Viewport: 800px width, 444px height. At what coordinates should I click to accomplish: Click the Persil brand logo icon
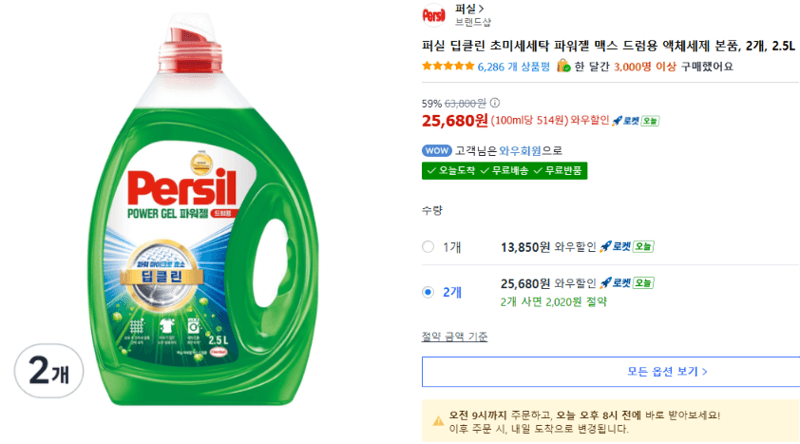coord(434,15)
